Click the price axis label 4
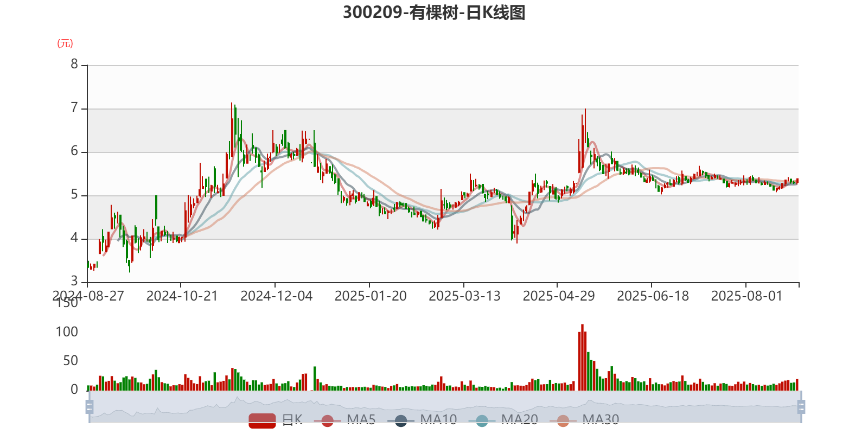Viewport: 868px width, 434px height. pos(74,238)
